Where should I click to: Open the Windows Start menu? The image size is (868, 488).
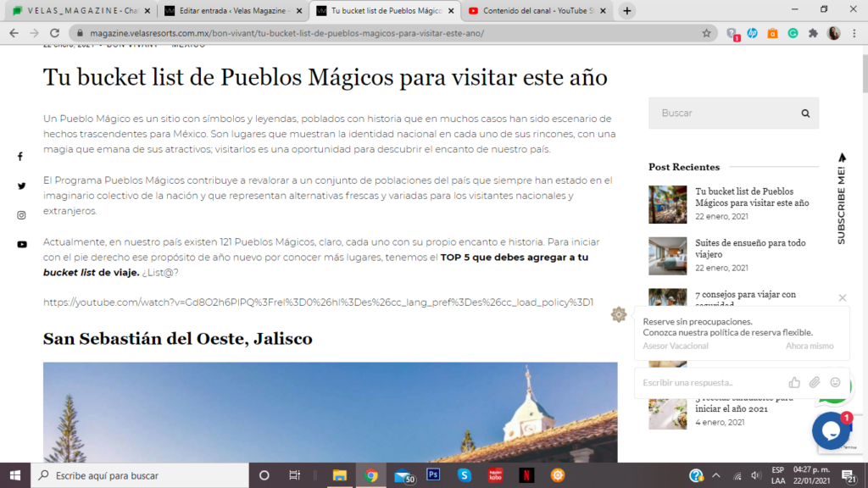coord(15,475)
